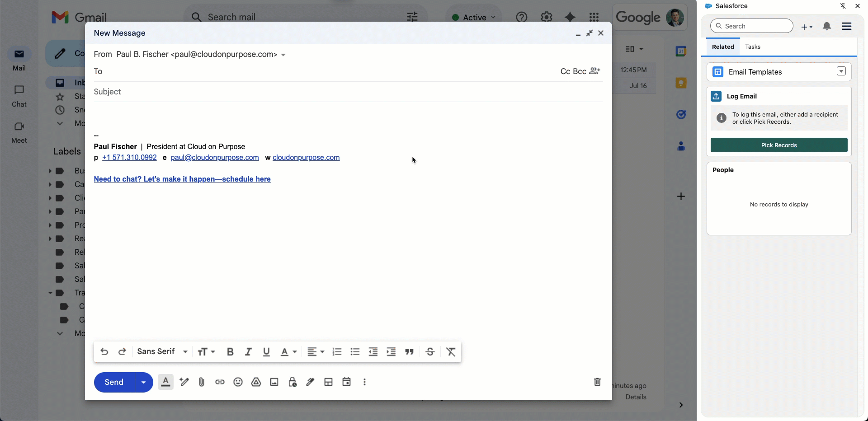Unpin the Salesforce side panel

[843, 6]
